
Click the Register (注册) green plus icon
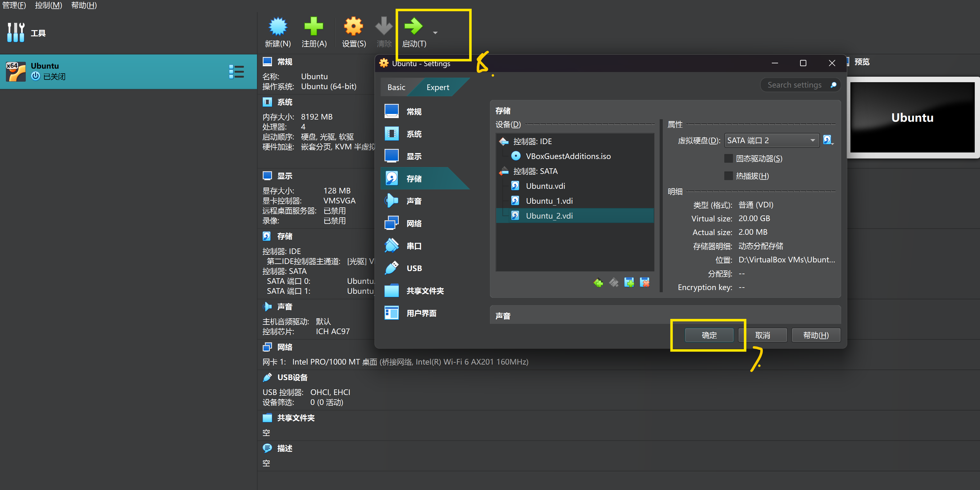(314, 27)
